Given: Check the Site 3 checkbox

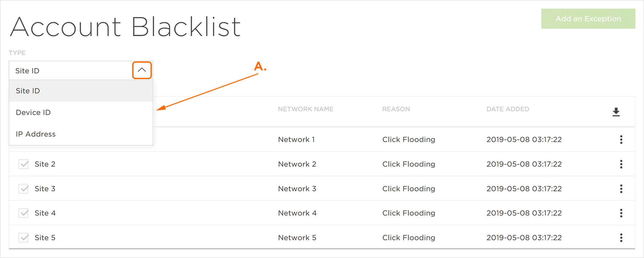Looking at the screenshot, I should [x=23, y=188].
